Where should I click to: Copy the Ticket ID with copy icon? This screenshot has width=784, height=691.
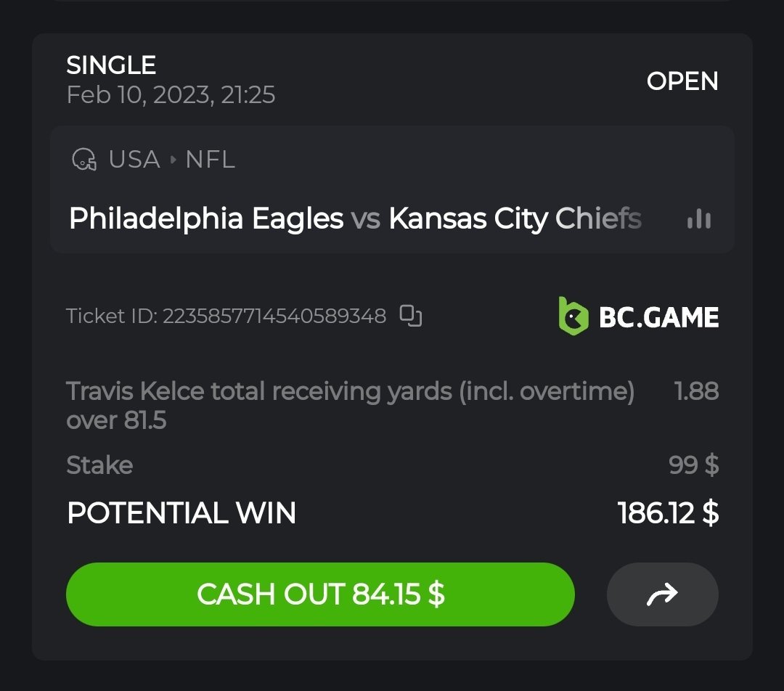411,316
